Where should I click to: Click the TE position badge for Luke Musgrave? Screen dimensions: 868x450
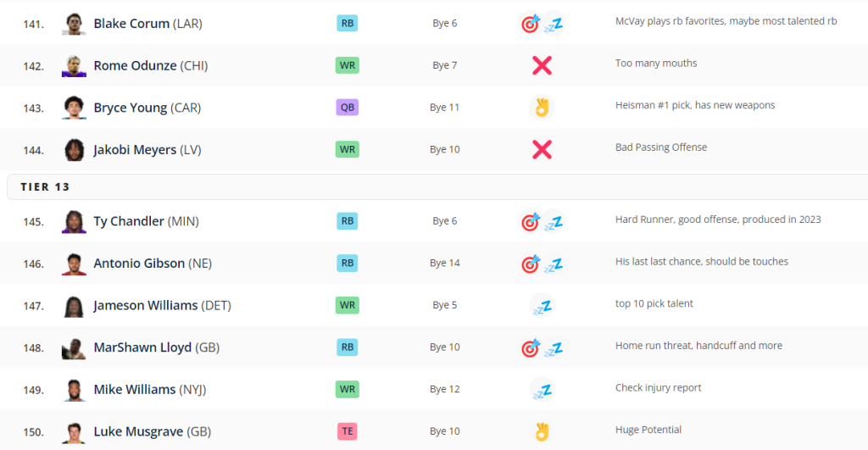347,431
